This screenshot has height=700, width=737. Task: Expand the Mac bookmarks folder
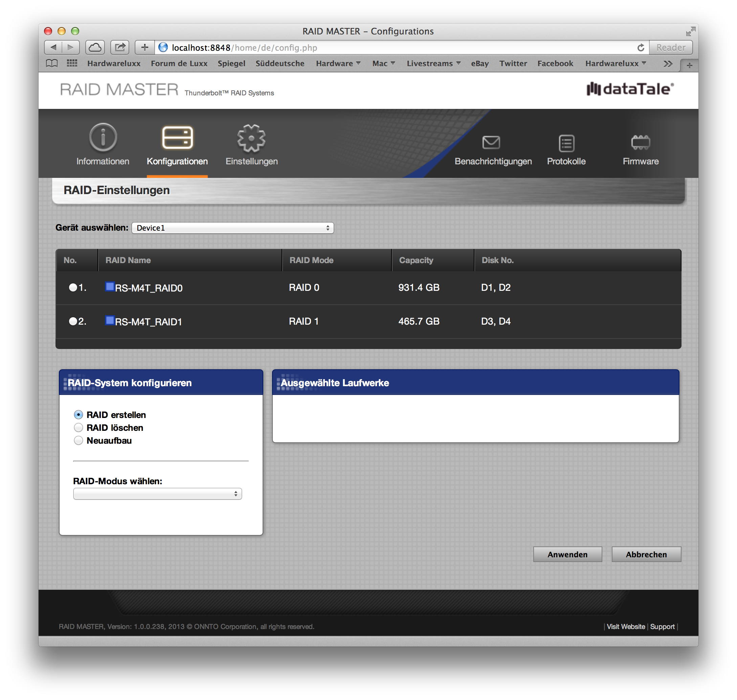pyautogui.click(x=383, y=64)
